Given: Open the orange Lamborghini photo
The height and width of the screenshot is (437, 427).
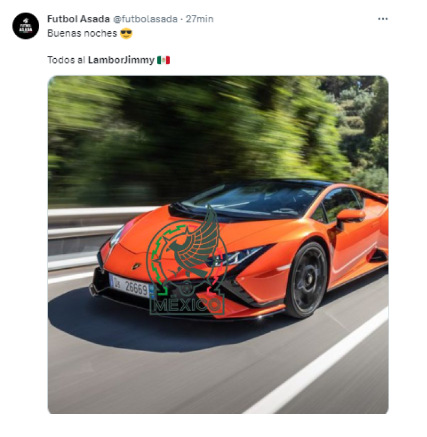Looking at the screenshot, I should [x=218, y=245].
